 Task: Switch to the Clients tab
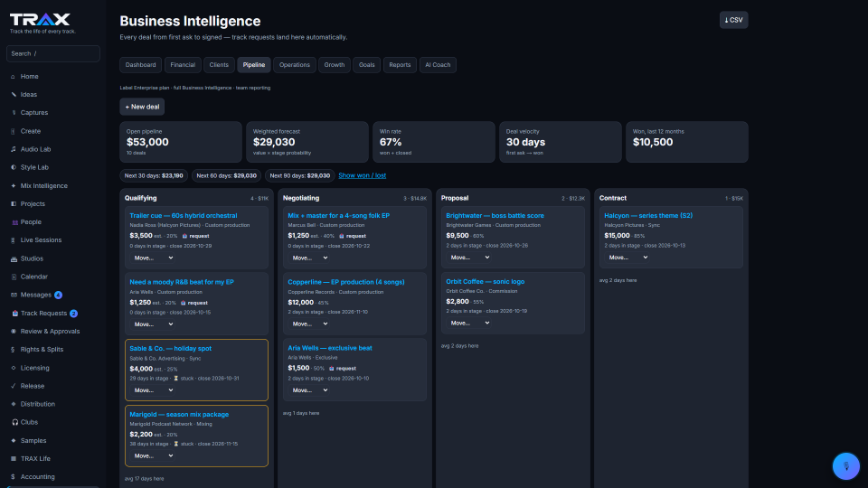tap(219, 65)
